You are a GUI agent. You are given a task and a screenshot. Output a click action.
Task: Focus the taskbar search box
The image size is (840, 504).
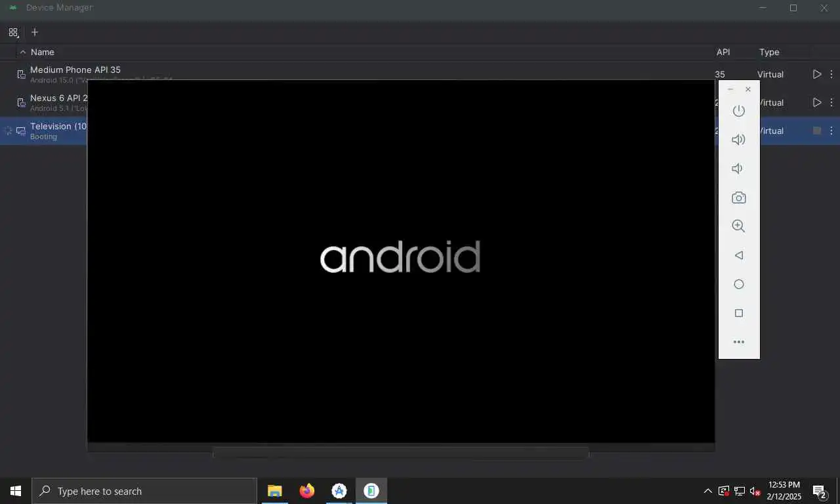coord(144,491)
